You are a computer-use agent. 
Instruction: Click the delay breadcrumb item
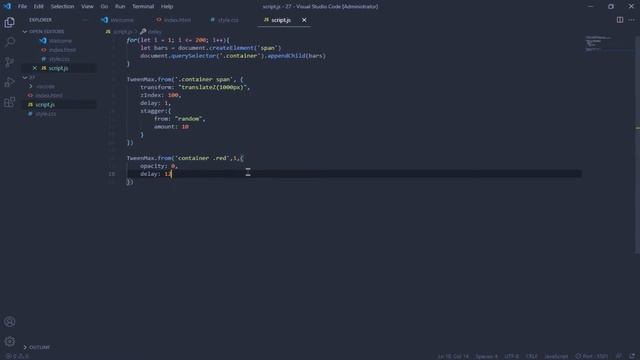pyautogui.click(x=154, y=31)
